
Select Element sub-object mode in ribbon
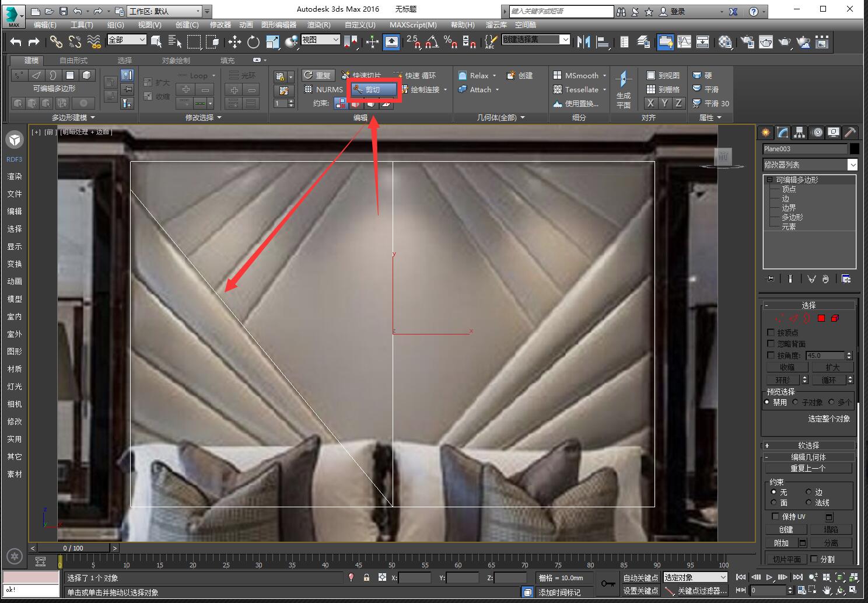87,75
